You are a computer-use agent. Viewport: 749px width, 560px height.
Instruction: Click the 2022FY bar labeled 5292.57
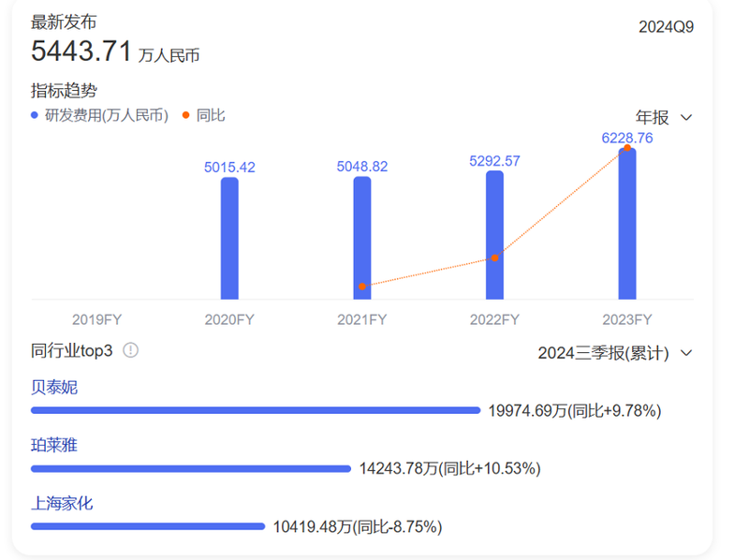(495, 235)
